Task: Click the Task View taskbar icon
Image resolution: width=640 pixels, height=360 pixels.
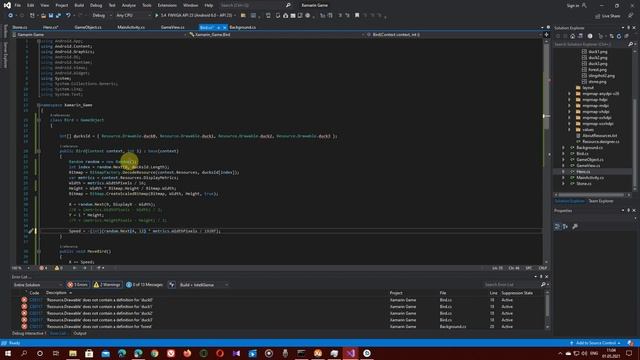Action: coord(56,353)
